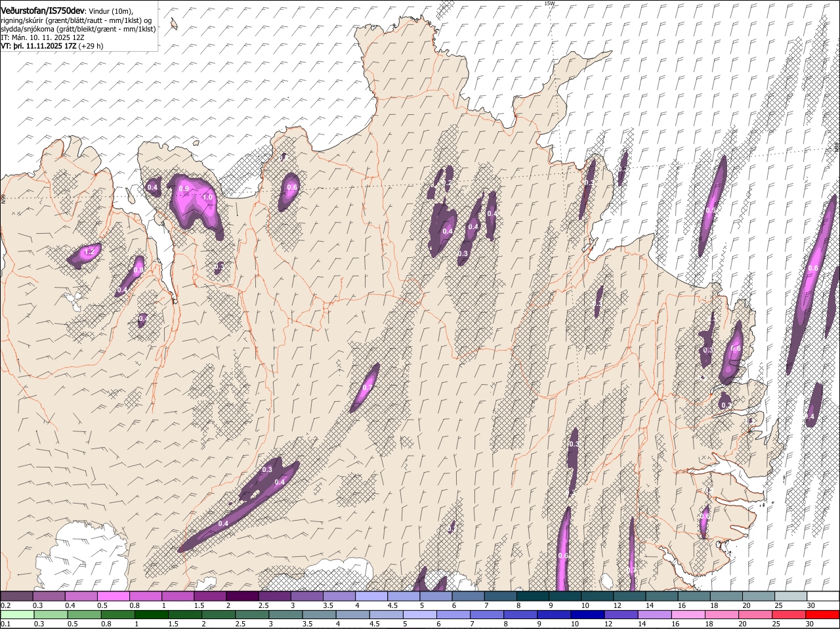840x629 pixels.
Task: Select top legend swatch between 0.2 and 0.3
Action: pos(16,596)
